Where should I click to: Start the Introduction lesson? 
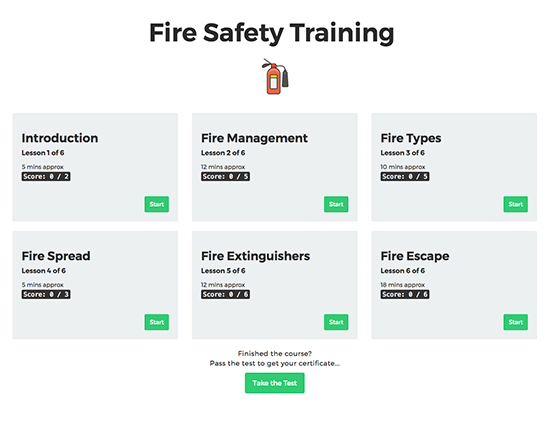coord(156,204)
